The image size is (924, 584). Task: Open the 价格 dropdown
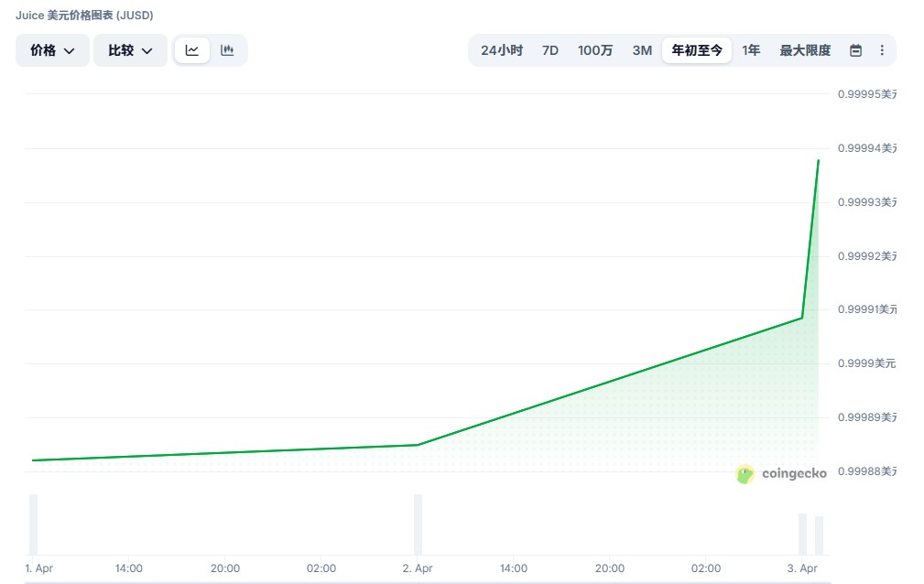tap(52, 50)
